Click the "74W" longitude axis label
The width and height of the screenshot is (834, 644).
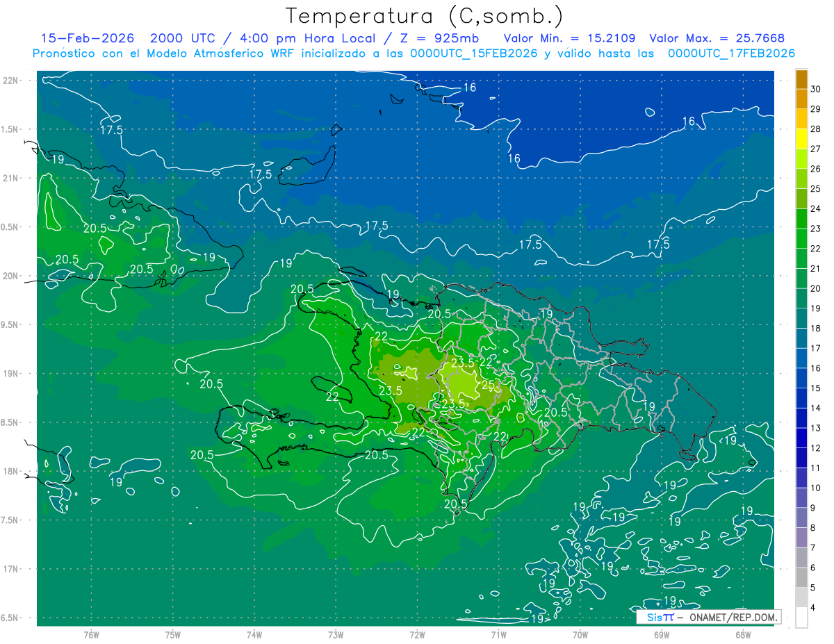[x=254, y=635]
